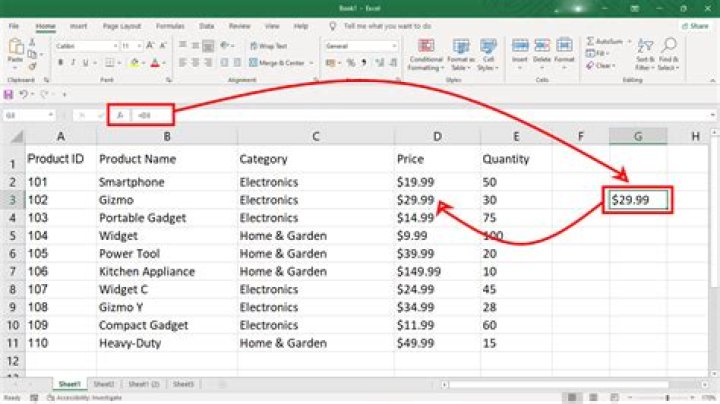This screenshot has height=404, width=720.
Task: Open the File menu
Action: pyautogui.click(x=14, y=26)
